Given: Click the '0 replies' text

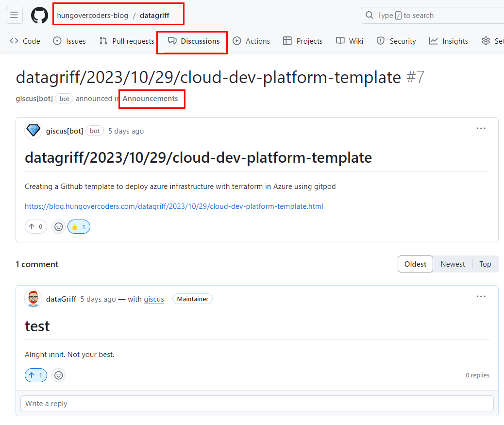Looking at the screenshot, I should (x=477, y=375).
